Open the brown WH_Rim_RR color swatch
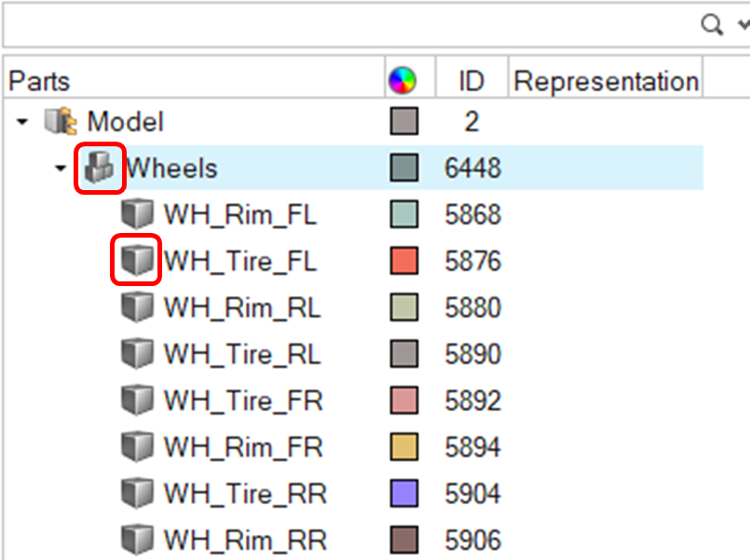This screenshot has width=750, height=560. pos(404,540)
